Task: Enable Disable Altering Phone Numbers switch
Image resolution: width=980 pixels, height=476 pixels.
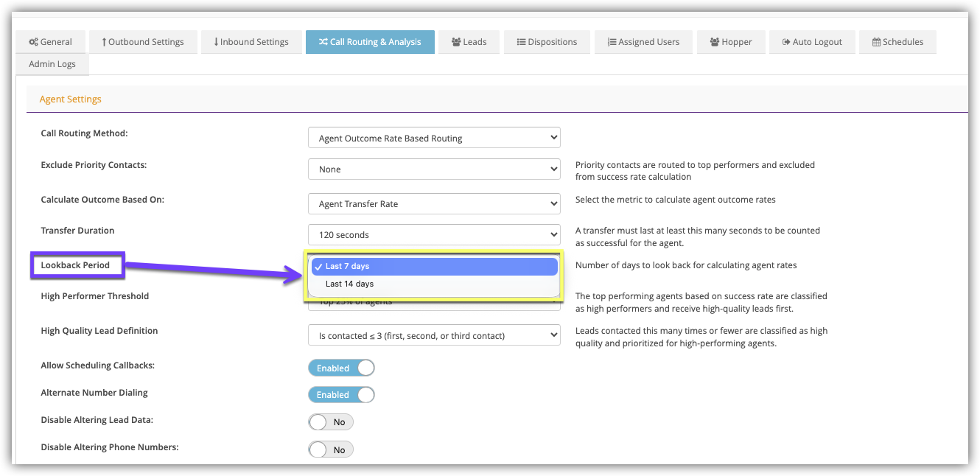Action: pos(331,449)
